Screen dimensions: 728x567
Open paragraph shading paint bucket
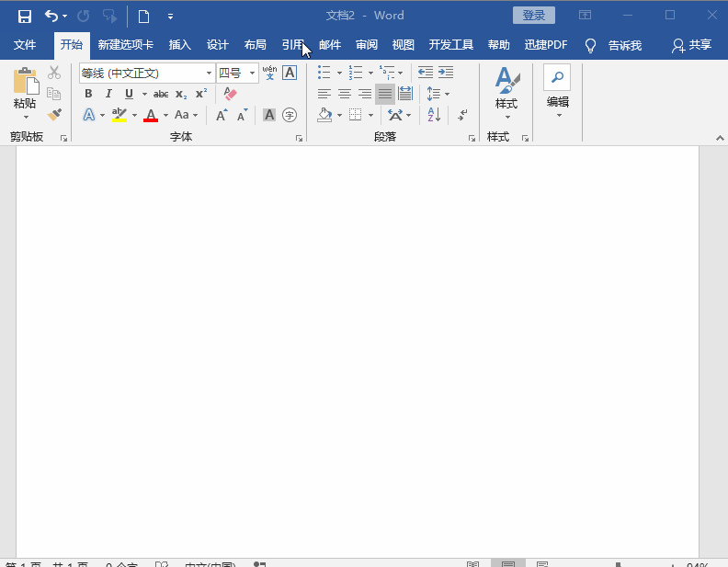click(324, 115)
